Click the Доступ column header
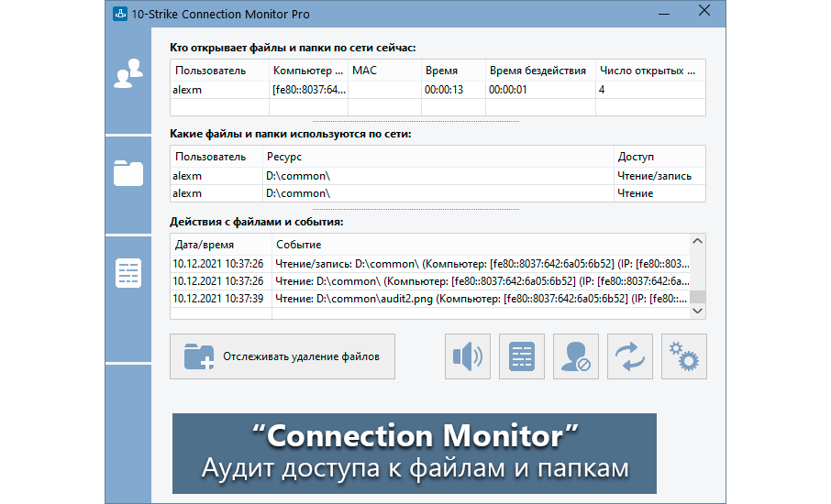 pyautogui.click(x=659, y=157)
